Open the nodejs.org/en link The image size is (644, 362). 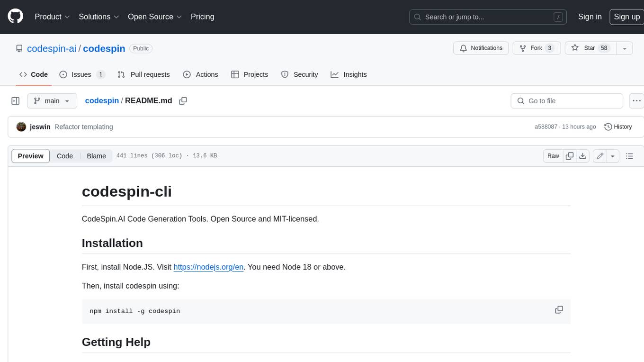[x=208, y=267]
